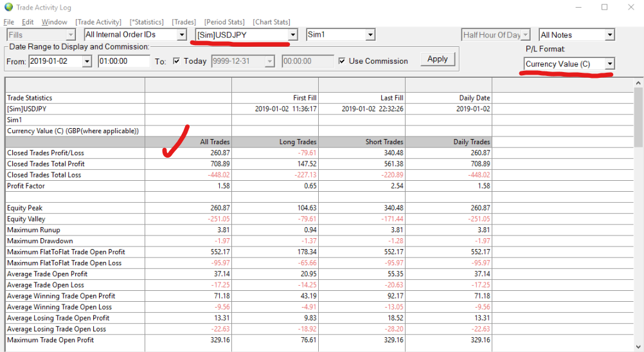Maximize the Trade Activity Log window
Image resolution: width=644 pixels, height=352 pixels.
604,7
